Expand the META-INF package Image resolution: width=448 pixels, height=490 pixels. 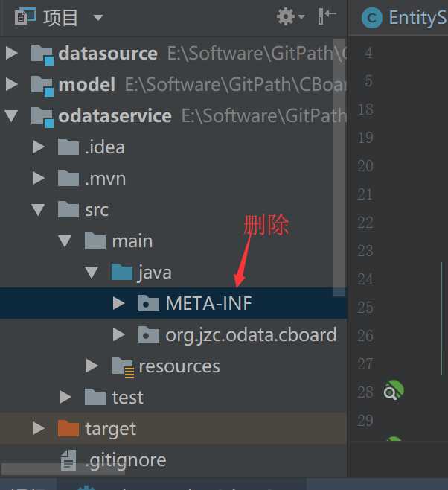119,303
